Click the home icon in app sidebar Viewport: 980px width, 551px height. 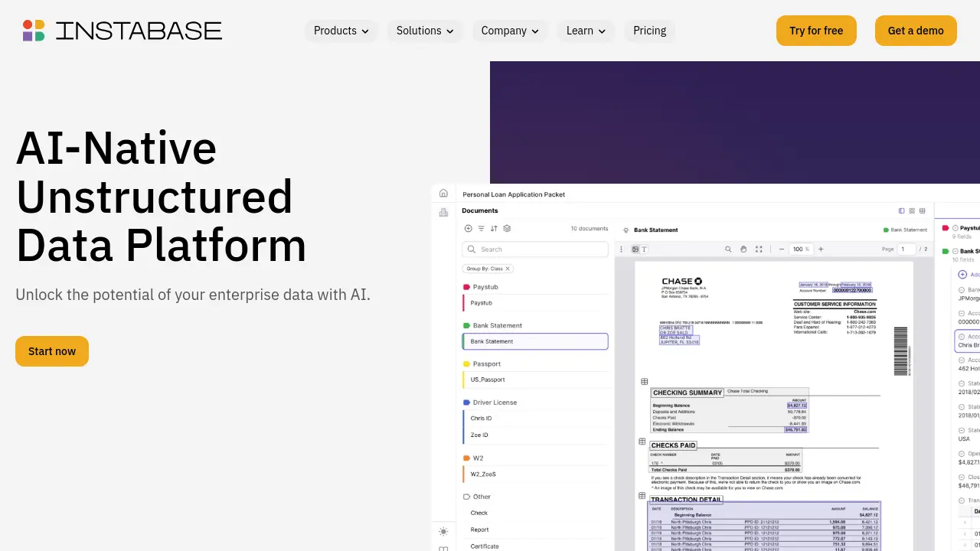[x=443, y=193]
